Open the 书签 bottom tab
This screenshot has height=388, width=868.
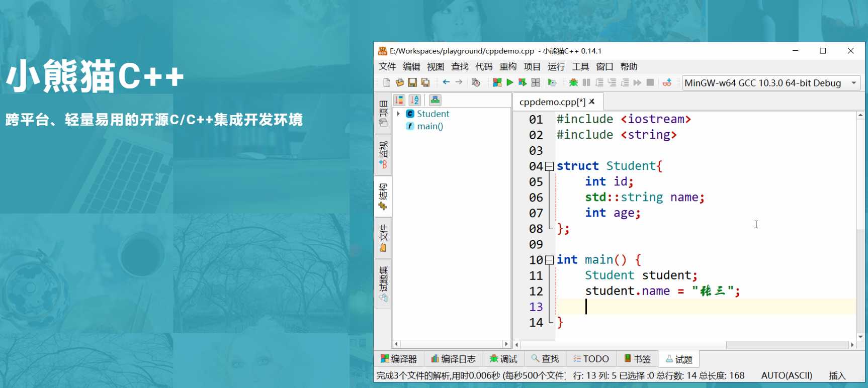point(637,359)
